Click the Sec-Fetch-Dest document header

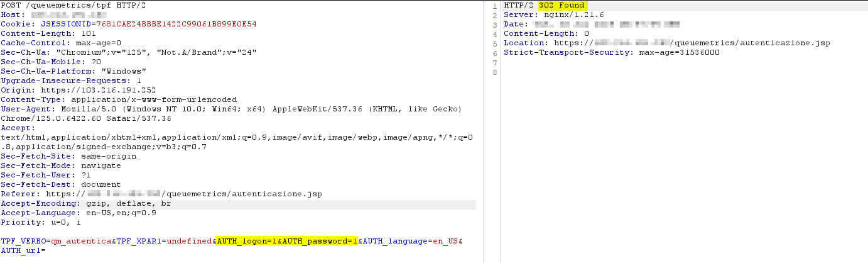pos(61,184)
